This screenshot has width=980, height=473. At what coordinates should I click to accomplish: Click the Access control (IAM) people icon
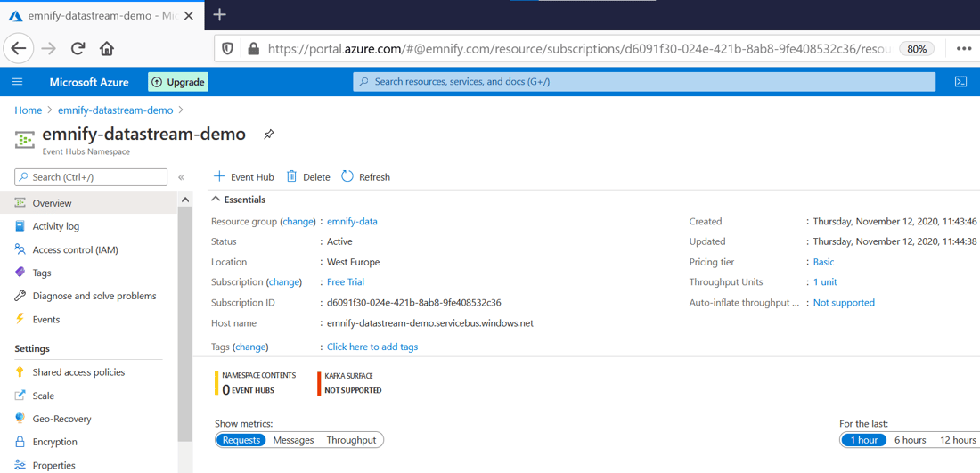tap(20, 249)
